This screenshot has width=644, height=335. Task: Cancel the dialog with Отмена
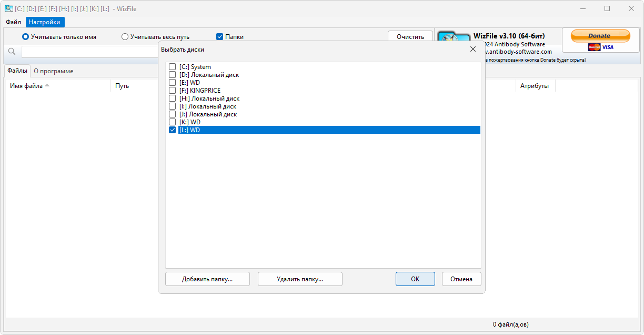[x=461, y=279]
